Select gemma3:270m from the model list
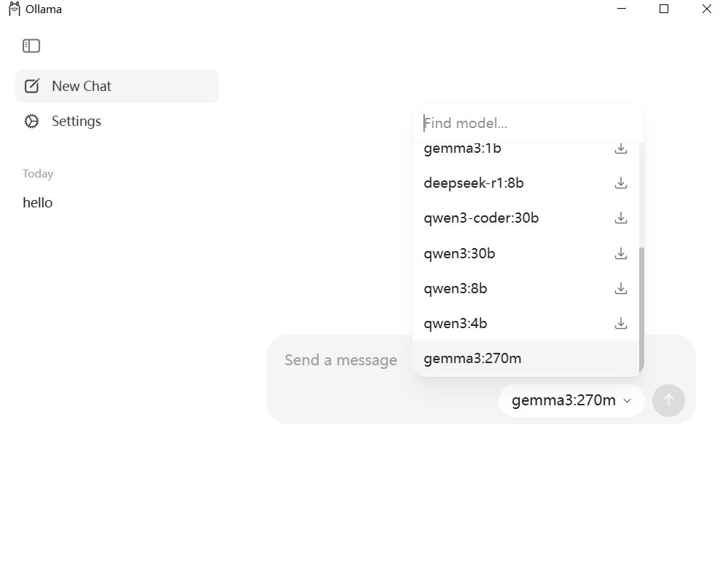This screenshot has height=569, width=728. [472, 359]
